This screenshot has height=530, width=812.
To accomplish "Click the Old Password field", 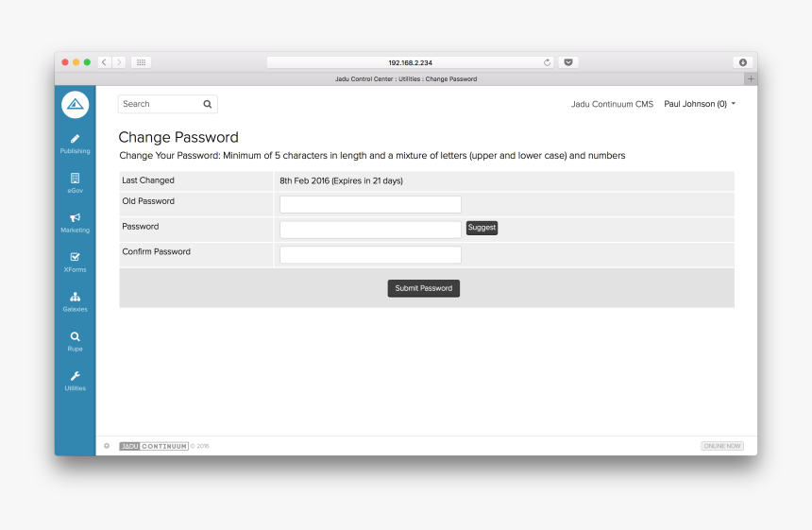I will coord(370,204).
